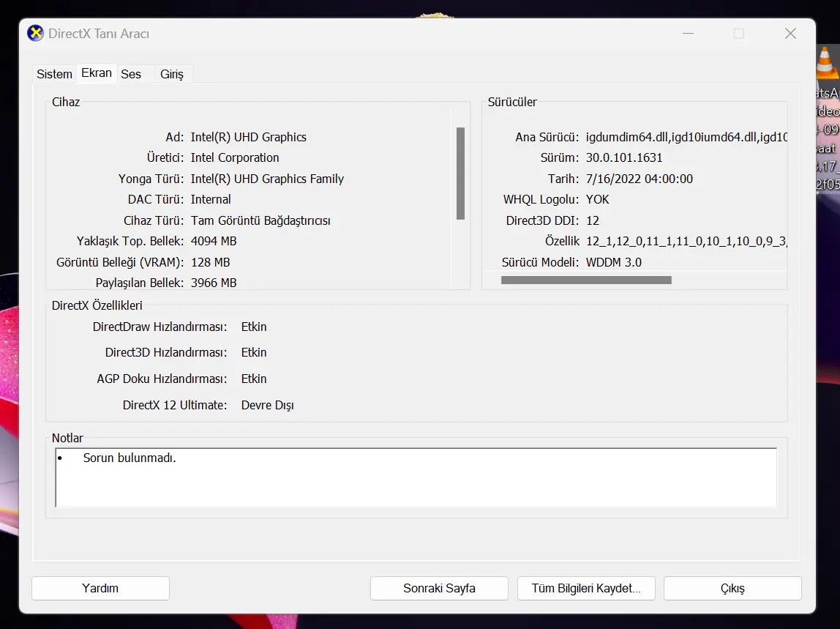Click the 'WDDM 3.0' Sürücü Modeli value

[x=613, y=262]
